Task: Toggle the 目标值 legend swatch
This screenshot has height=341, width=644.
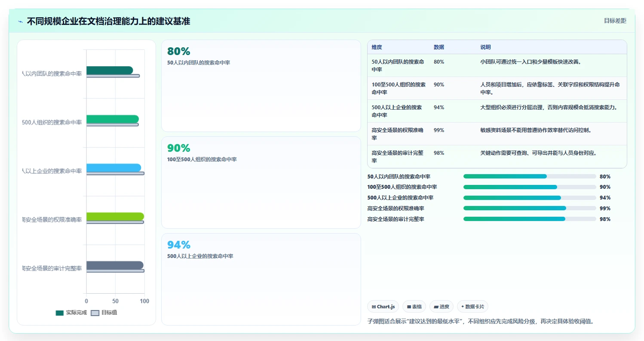Action: pyautogui.click(x=95, y=313)
